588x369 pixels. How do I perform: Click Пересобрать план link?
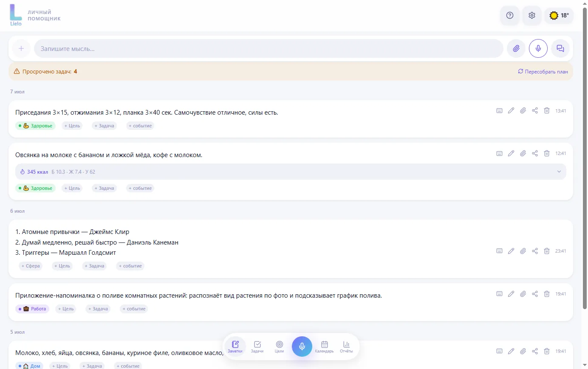[x=543, y=72]
